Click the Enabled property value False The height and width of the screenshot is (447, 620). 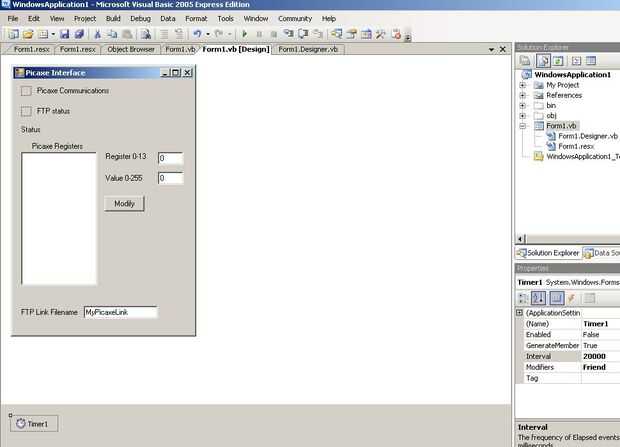(601, 335)
